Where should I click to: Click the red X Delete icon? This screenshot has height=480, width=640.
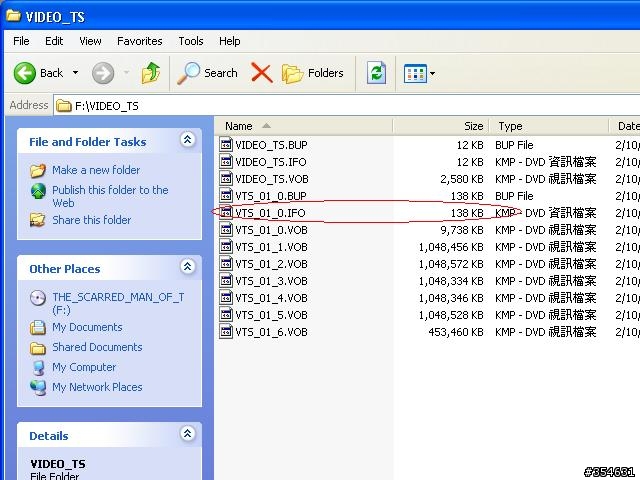click(x=262, y=73)
